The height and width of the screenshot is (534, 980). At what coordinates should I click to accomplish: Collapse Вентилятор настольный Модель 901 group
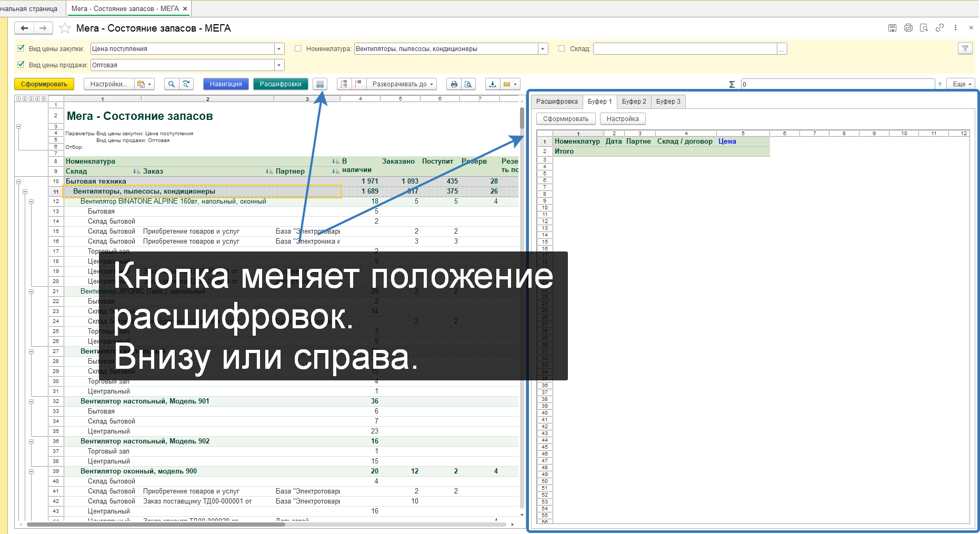point(32,401)
